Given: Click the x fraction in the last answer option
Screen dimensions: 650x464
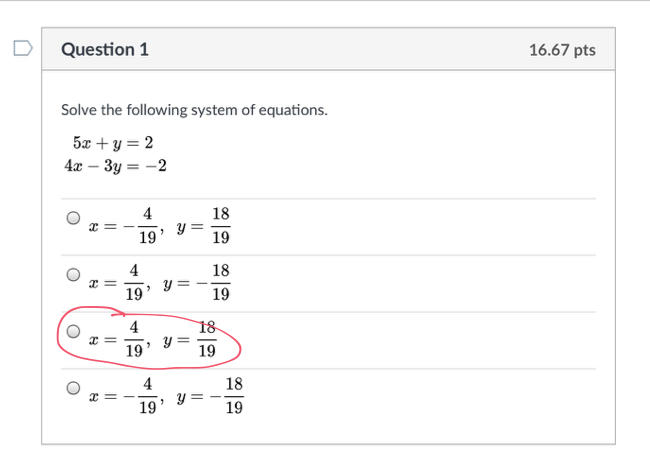Looking at the screenshot, I should coord(147,396).
